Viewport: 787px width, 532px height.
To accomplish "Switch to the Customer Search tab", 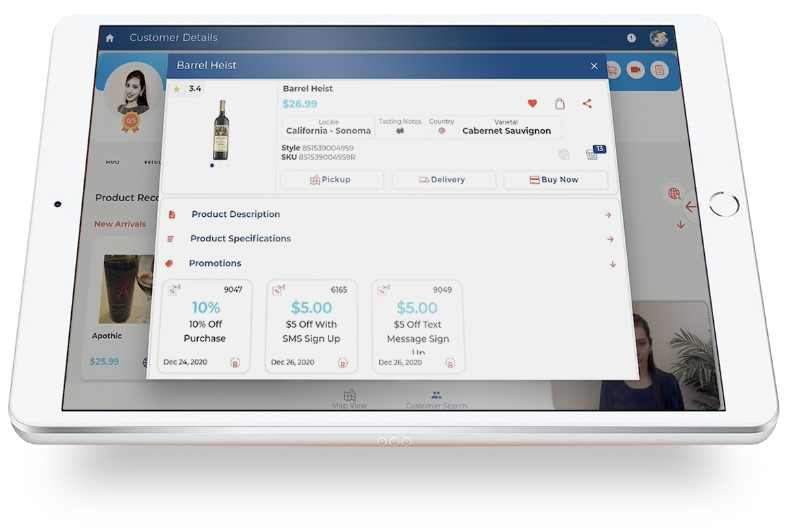I will [x=436, y=400].
